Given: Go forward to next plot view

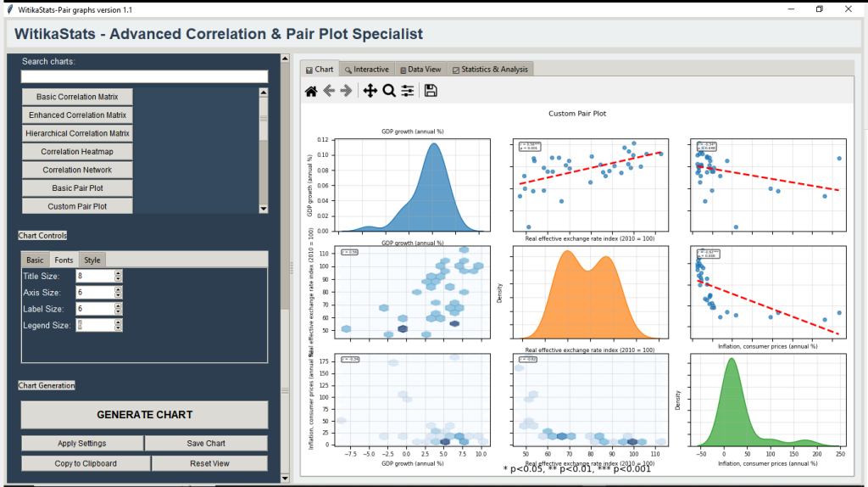Looking at the screenshot, I should [x=347, y=91].
